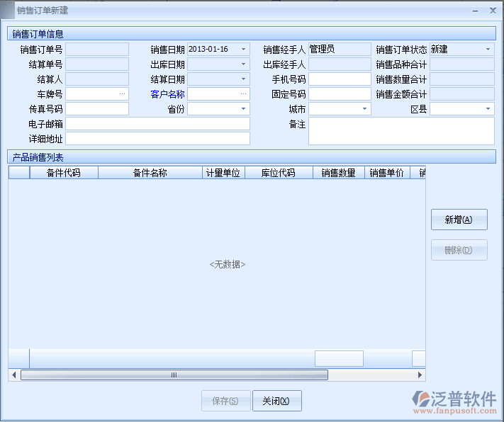Click the 销售单价 column header
This screenshot has width=504, height=422.
[387, 173]
